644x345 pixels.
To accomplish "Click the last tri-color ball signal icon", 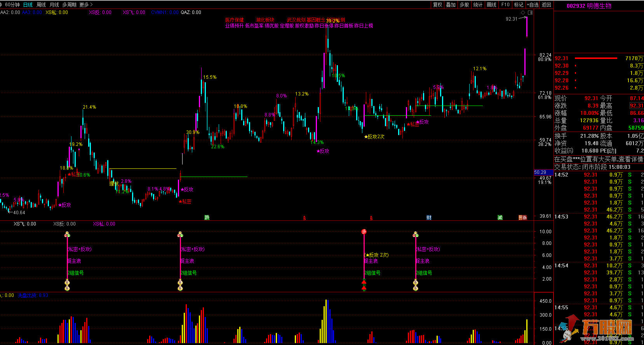I will click(416, 234).
